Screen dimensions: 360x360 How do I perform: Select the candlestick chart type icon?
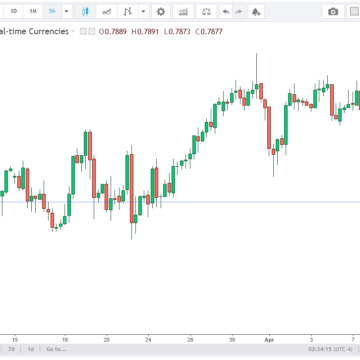85,12
